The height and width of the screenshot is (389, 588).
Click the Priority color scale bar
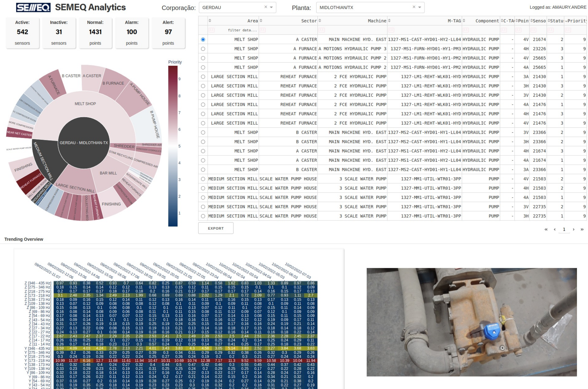click(173, 146)
